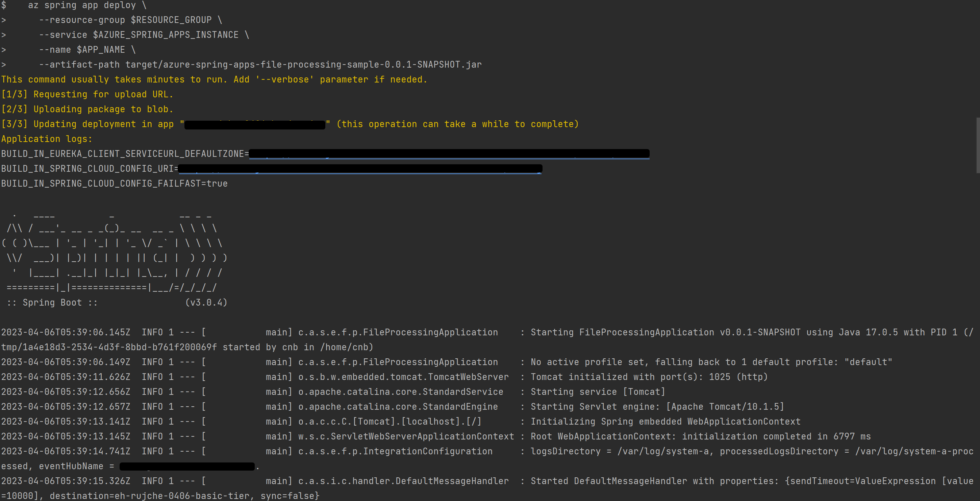Click the '[1/3] Requesting for upload URL' line
The width and height of the screenshot is (980, 501).
pos(87,94)
